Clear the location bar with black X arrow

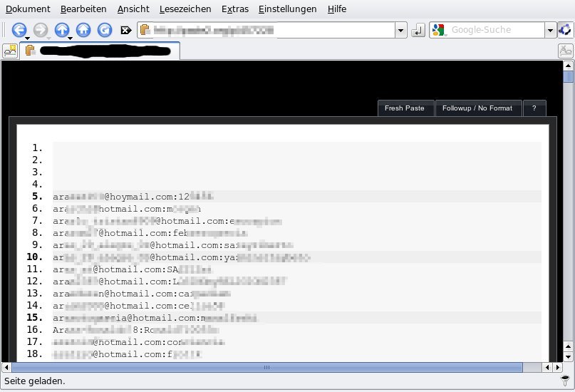click(x=126, y=30)
